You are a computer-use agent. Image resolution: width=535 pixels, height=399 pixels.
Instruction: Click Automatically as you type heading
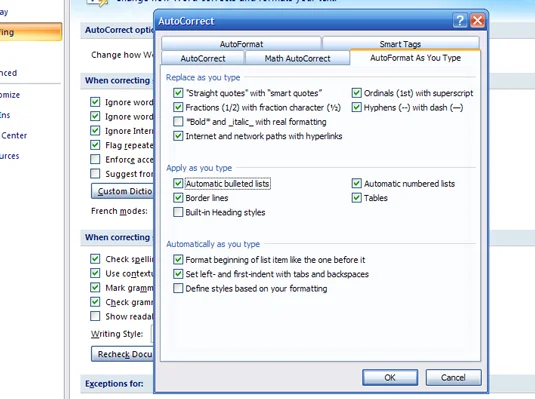coord(213,244)
